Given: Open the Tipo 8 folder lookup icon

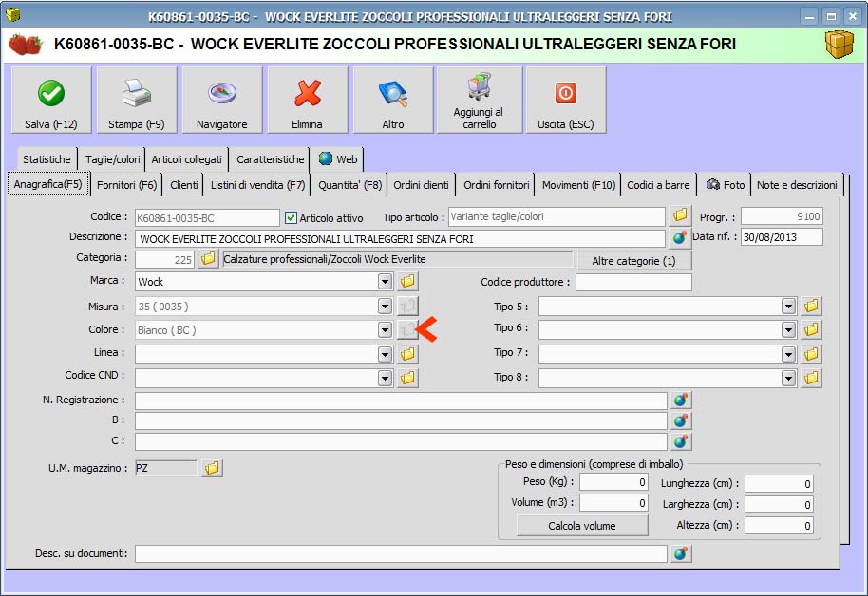Looking at the screenshot, I should 811,378.
